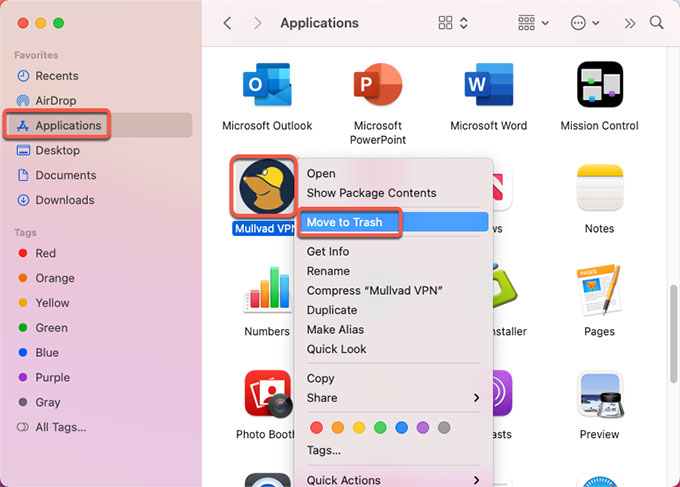Screen dimensions: 680x487
Task: Apply the purple tag color dot in menu
Action: tap(423, 428)
